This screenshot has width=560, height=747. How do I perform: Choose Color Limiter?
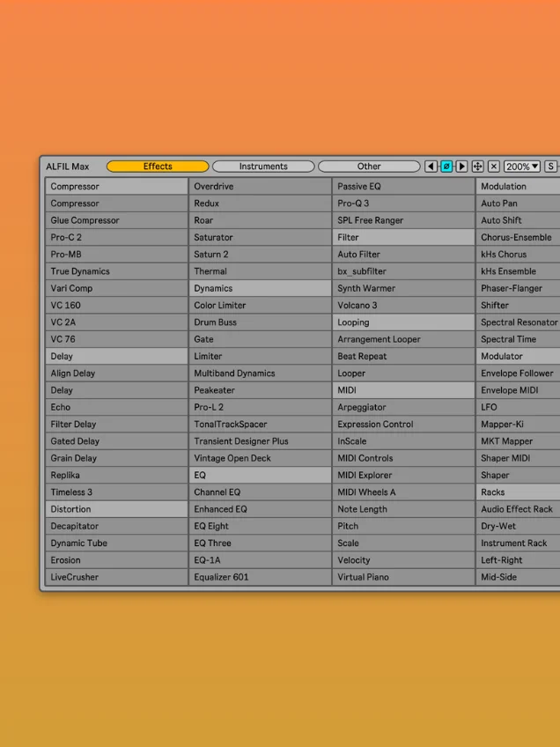[260, 306]
